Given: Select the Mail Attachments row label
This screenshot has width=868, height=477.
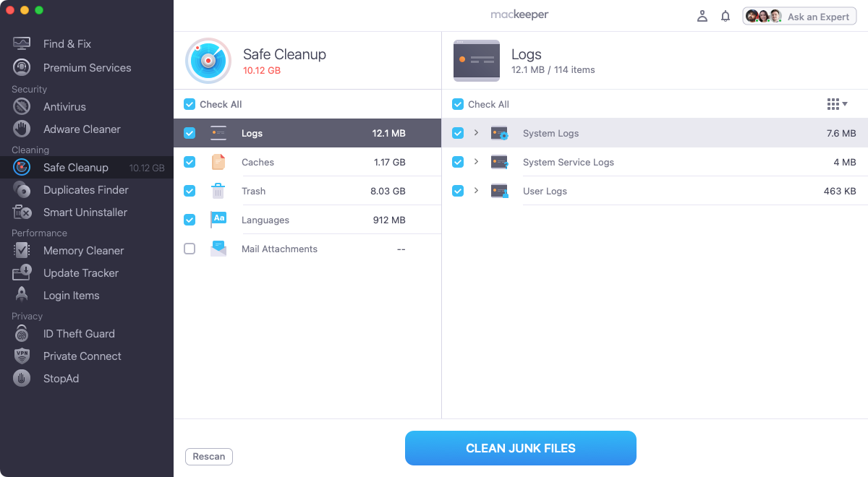Looking at the screenshot, I should (279, 249).
